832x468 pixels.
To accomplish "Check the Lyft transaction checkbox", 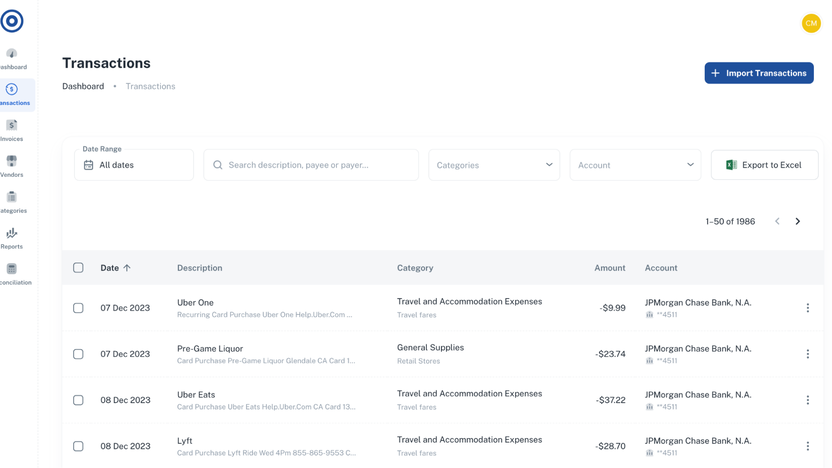I will tap(78, 446).
